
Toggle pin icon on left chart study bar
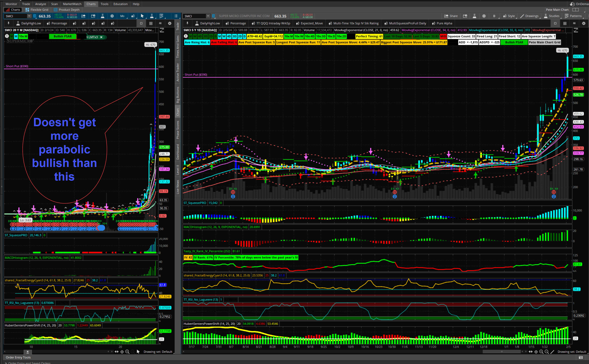pos(9,23)
